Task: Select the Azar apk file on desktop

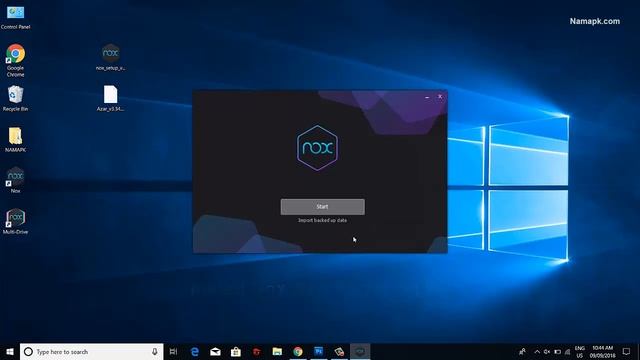Action: pyautogui.click(x=111, y=98)
